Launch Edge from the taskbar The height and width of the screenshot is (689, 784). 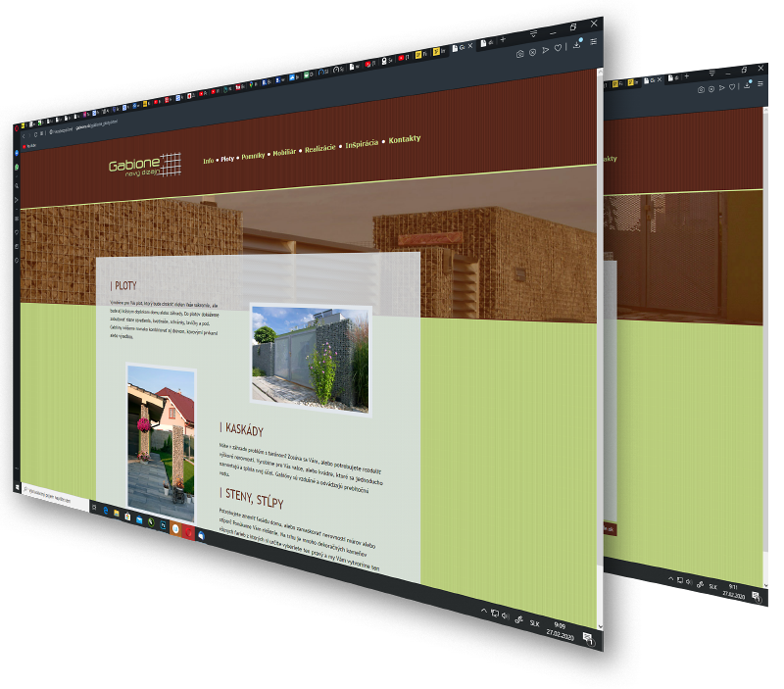[106, 511]
